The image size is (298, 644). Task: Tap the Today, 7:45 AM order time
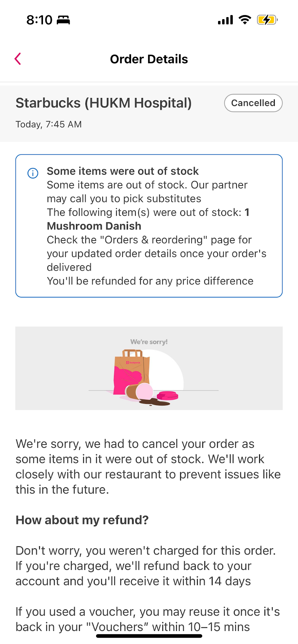49,124
